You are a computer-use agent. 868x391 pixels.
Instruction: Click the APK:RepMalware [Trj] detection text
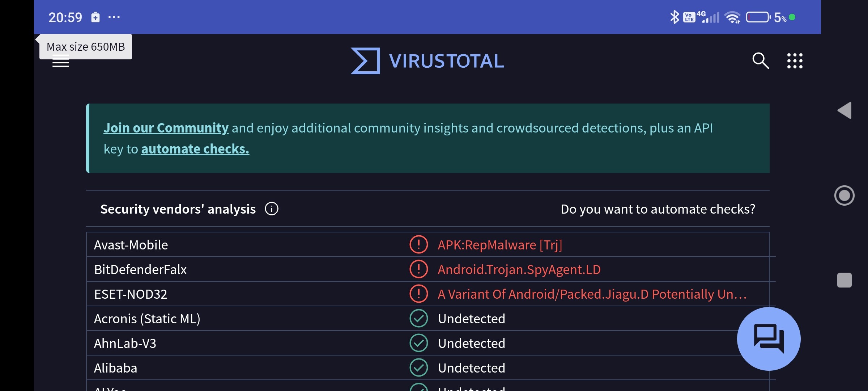[500, 245]
